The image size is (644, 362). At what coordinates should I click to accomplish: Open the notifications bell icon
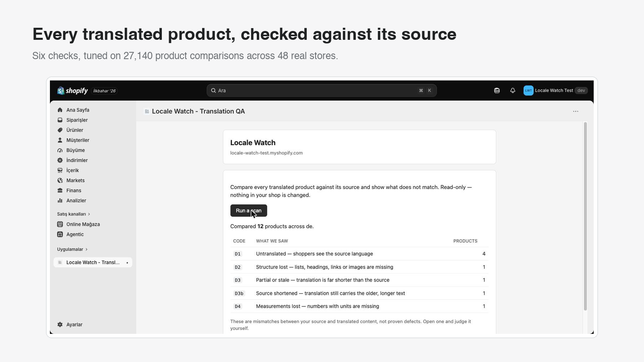point(512,90)
